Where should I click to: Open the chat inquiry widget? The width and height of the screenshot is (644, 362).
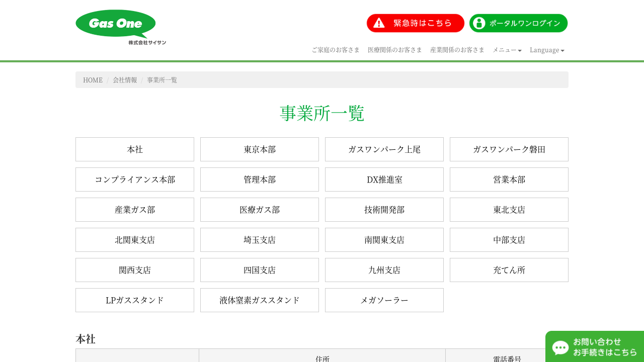[x=595, y=346]
